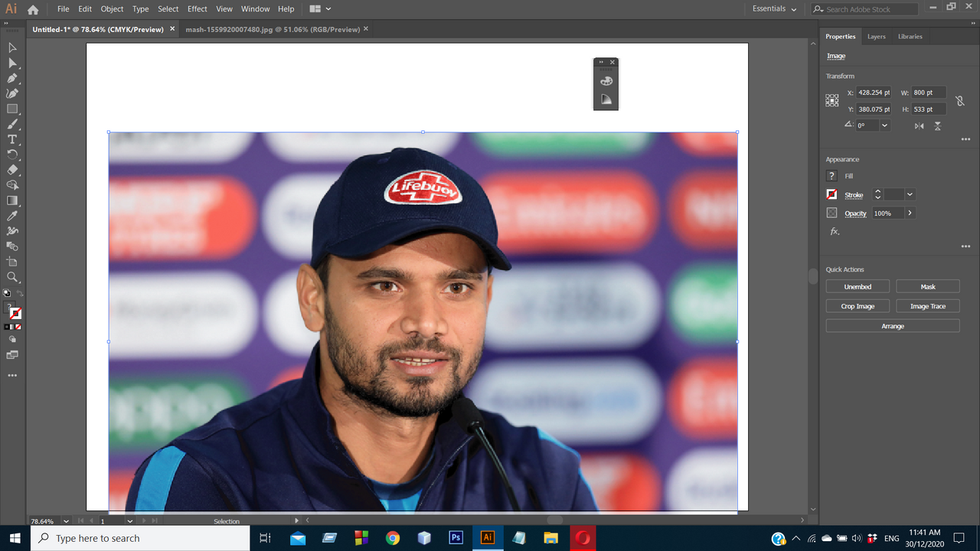Click the toolbar Stroke color box
Viewport: 980px width, 551px height.
(15, 313)
